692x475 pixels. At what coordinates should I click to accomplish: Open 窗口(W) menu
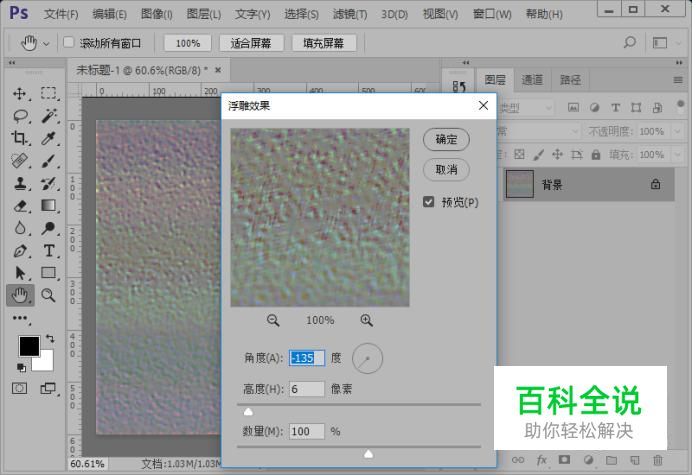(492, 14)
